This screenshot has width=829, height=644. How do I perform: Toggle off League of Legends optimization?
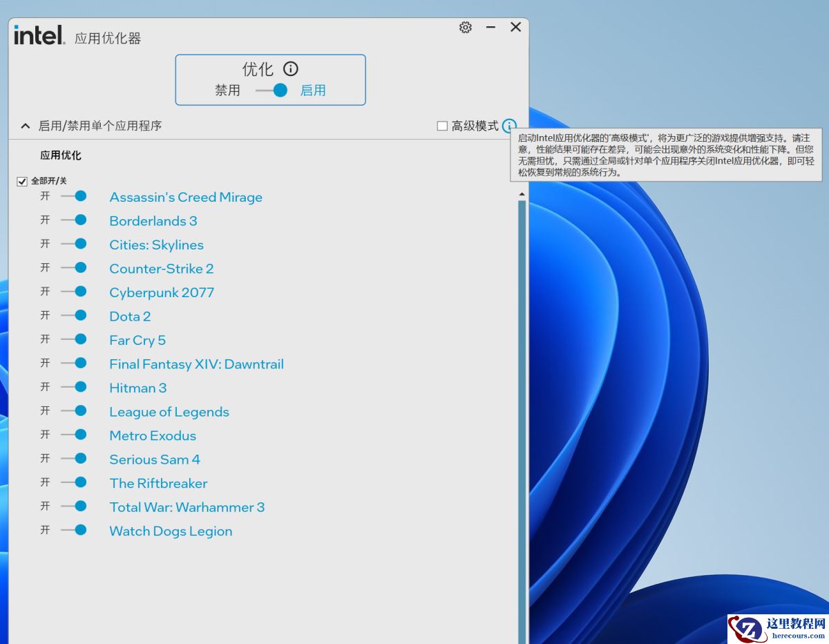pyautogui.click(x=73, y=410)
